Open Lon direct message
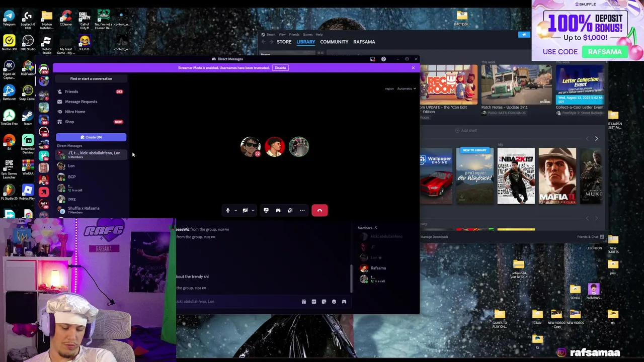This screenshot has width=644, height=362. (91, 166)
